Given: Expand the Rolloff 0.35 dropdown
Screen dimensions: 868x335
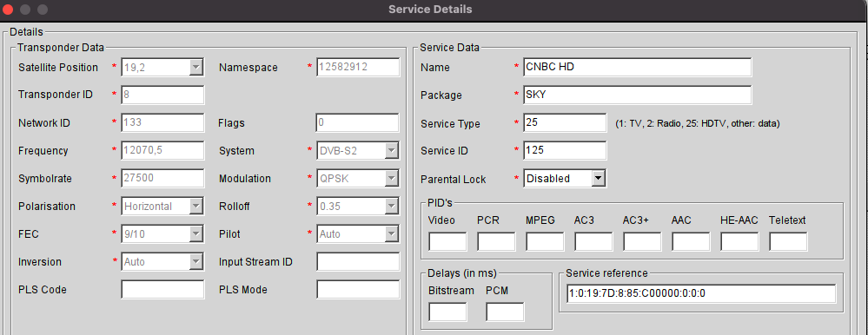Looking at the screenshot, I should pyautogui.click(x=358, y=207).
